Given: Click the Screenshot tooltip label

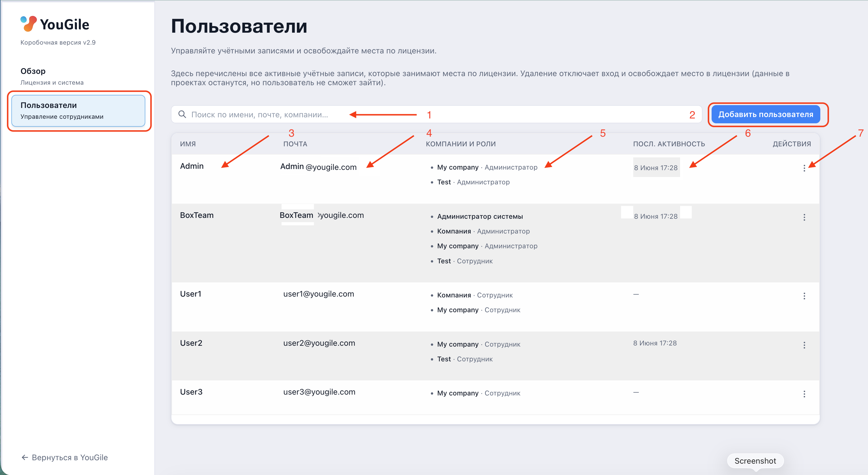Looking at the screenshot, I should click(x=755, y=461).
